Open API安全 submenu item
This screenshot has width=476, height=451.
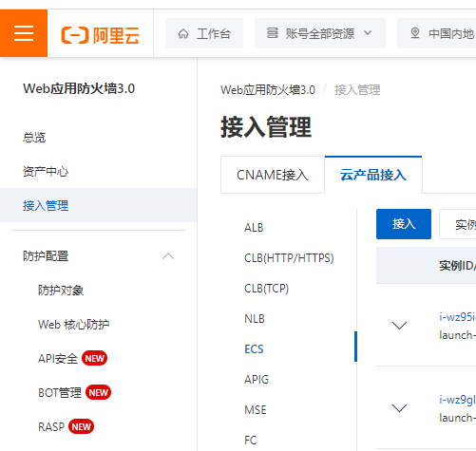(58, 359)
